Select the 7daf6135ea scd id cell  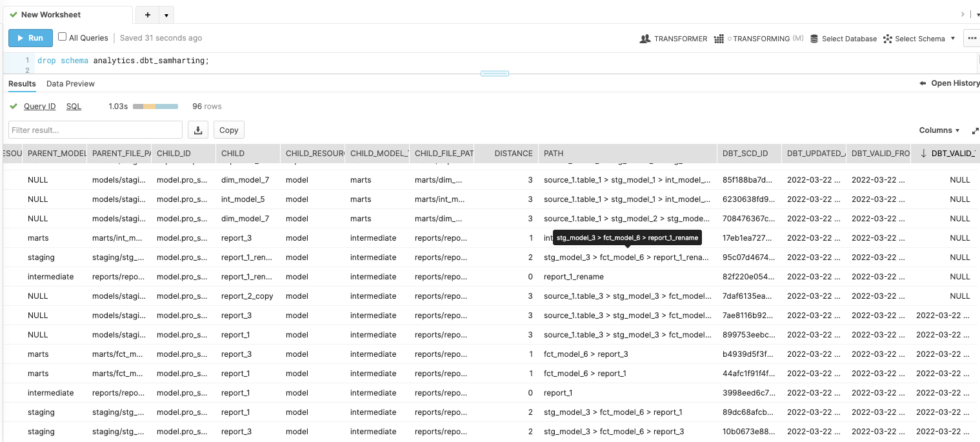coord(749,296)
